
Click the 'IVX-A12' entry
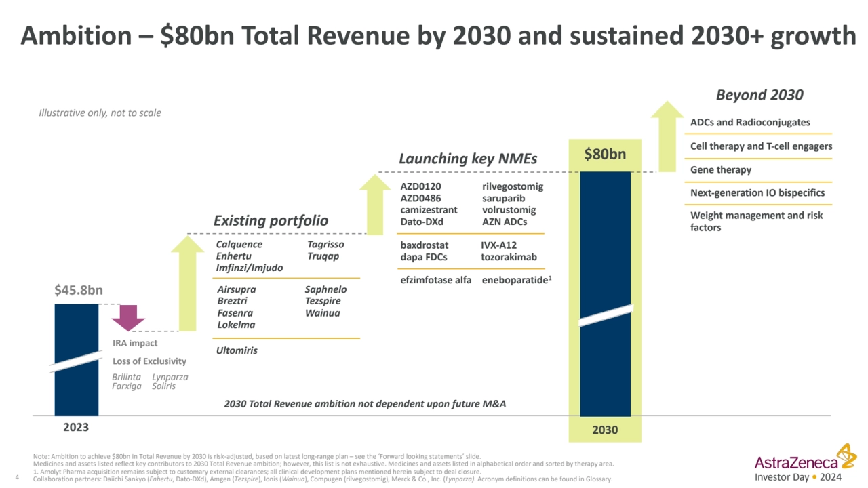pyautogui.click(x=499, y=245)
